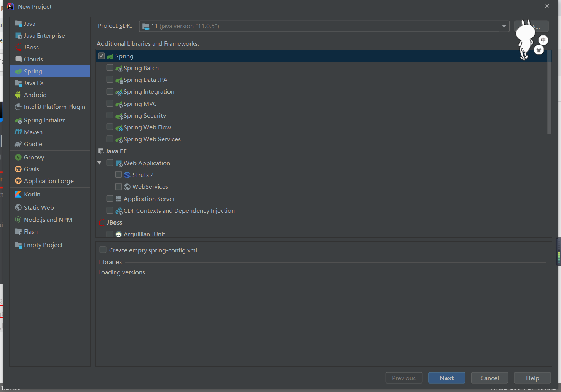The image size is (561, 392).
Task: Click the Flash folder icon
Action: tap(18, 231)
